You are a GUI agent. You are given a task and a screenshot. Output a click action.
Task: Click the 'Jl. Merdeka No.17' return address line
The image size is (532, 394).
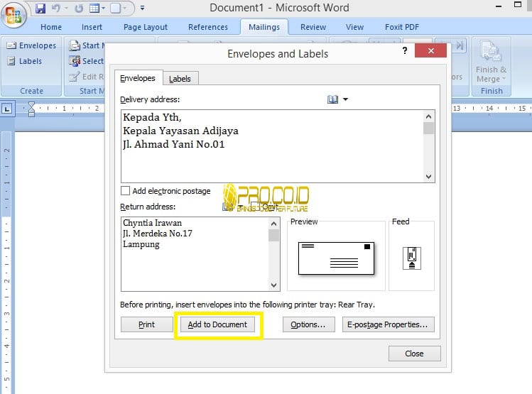(158, 234)
